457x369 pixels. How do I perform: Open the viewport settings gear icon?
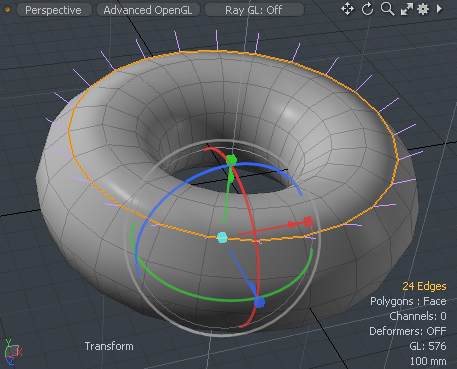pyautogui.click(x=423, y=9)
